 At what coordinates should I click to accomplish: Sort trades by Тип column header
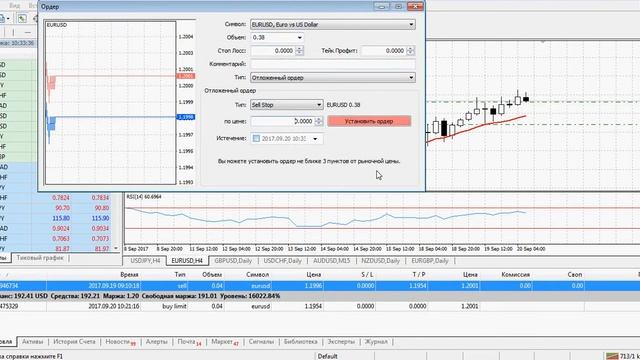pyautogui.click(x=180, y=275)
